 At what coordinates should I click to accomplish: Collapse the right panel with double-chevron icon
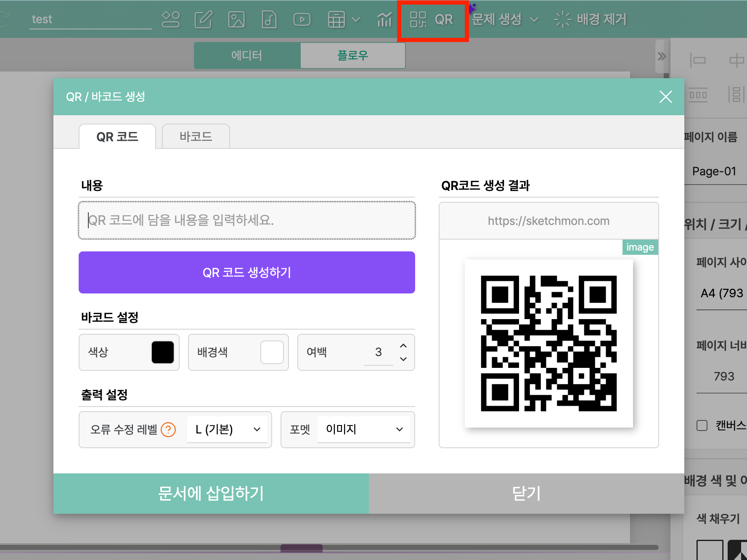[662, 56]
